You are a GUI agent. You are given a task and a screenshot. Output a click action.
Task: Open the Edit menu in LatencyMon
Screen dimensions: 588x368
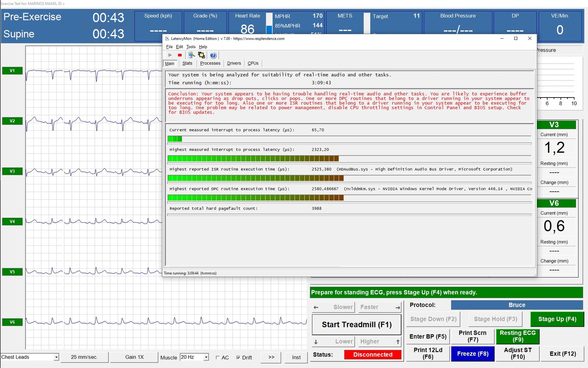coord(179,47)
